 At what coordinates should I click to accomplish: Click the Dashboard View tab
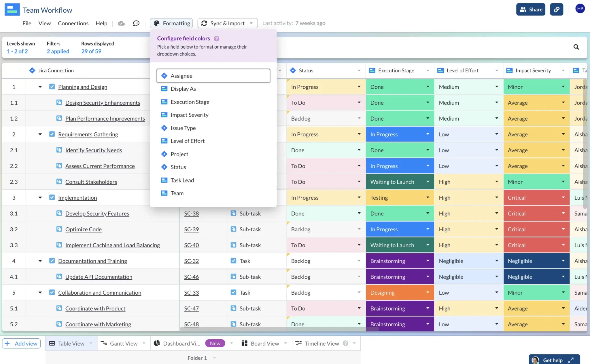click(x=181, y=343)
